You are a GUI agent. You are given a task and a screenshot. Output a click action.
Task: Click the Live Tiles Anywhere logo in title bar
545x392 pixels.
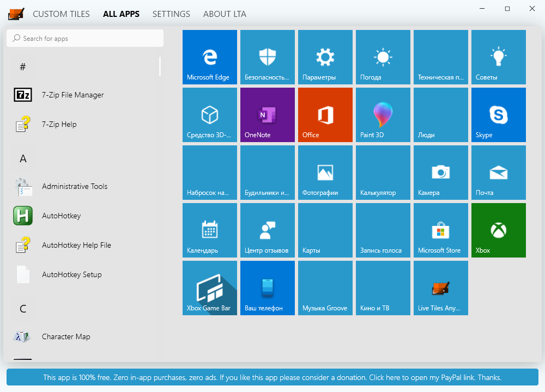(16, 14)
